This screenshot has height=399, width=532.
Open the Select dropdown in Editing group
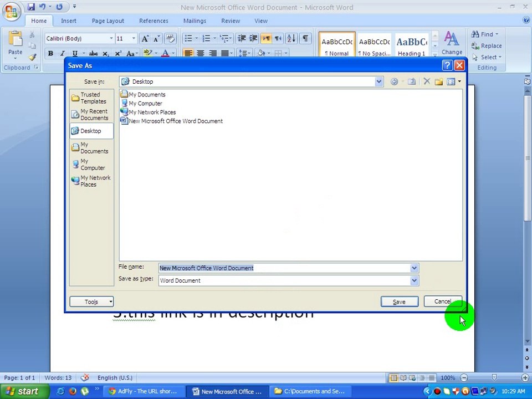tap(488, 57)
